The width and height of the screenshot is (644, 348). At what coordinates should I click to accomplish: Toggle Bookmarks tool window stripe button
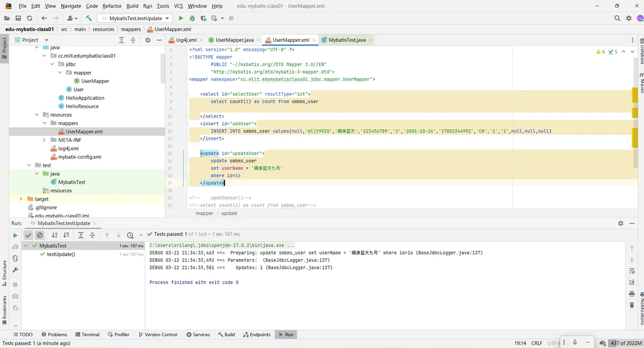[x=5, y=311]
